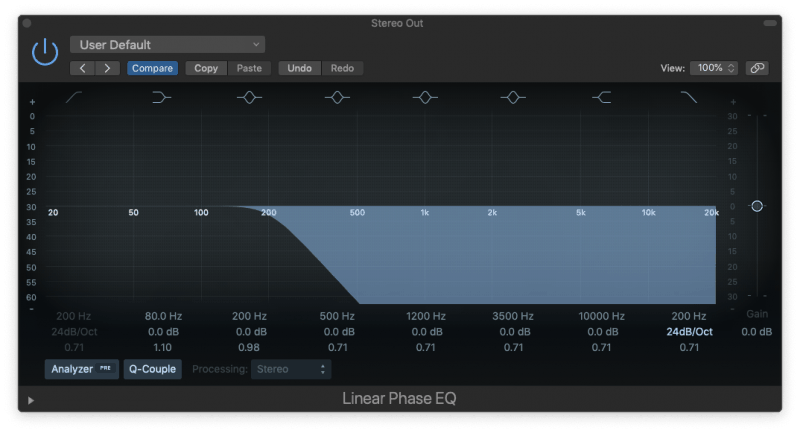Screen dimensions: 800x433
Task: Click the 0.71 Q under 1200 Hz
Action: 426,347
